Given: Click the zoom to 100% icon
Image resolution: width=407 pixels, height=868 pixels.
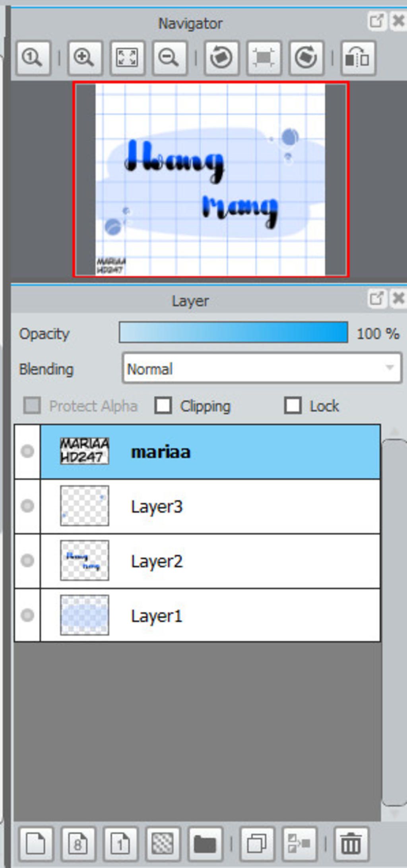Looking at the screenshot, I should [x=33, y=58].
